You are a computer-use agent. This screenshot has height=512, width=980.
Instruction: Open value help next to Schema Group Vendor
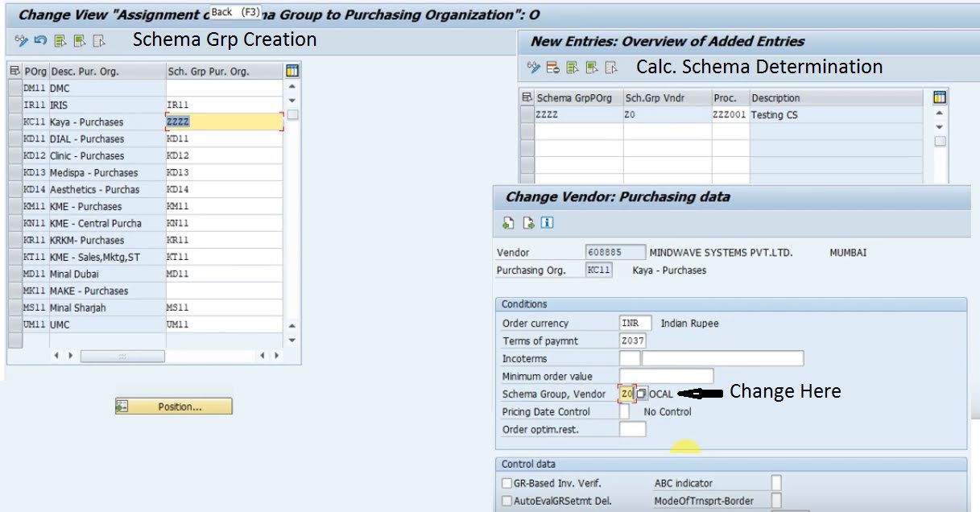pos(642,394)
